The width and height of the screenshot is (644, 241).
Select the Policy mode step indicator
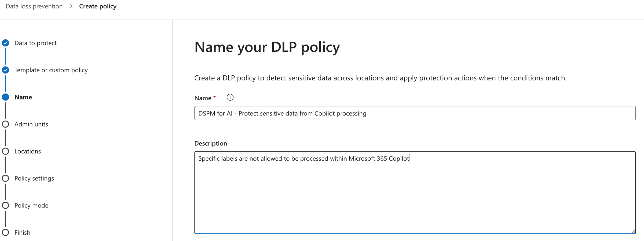coord(5,205)
